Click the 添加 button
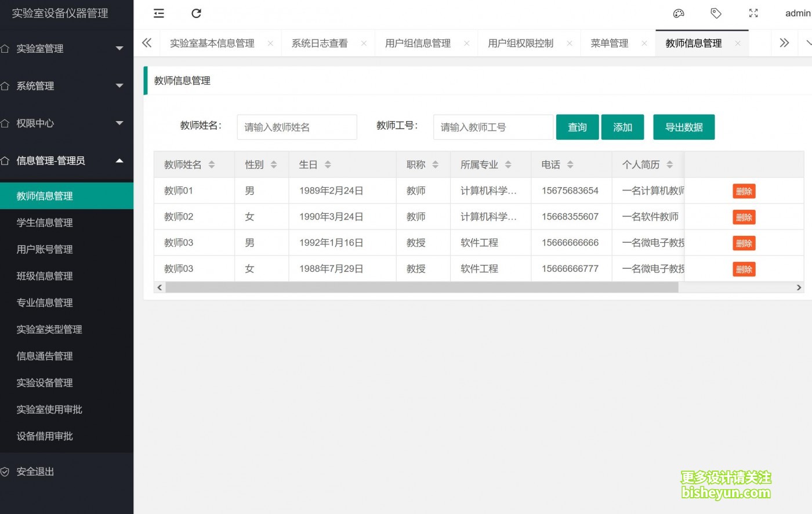This screenshot has width=812, height=514. tap(622, 127)
